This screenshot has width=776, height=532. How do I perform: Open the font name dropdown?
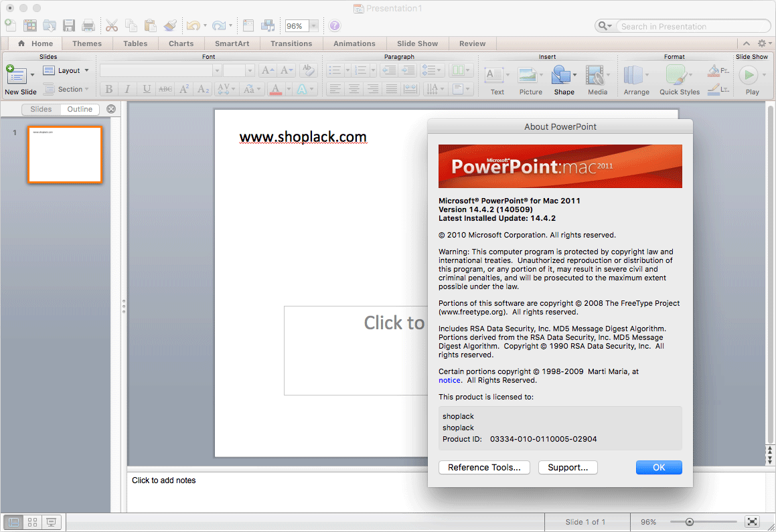tap(217, 71)
